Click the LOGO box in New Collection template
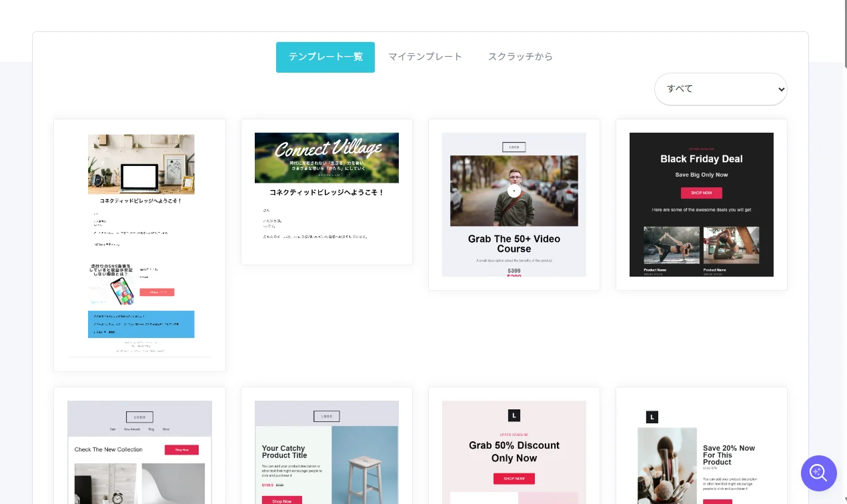 pos(139,417)
